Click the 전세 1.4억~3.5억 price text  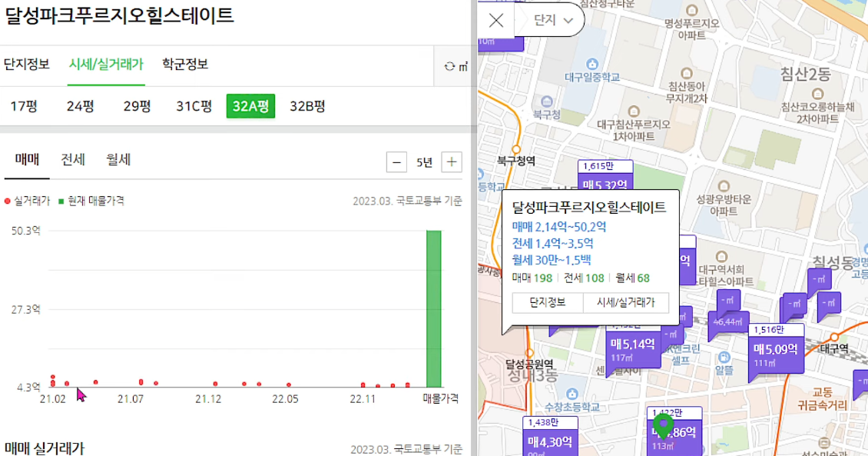pyautogui.click(x=552, y=244)
